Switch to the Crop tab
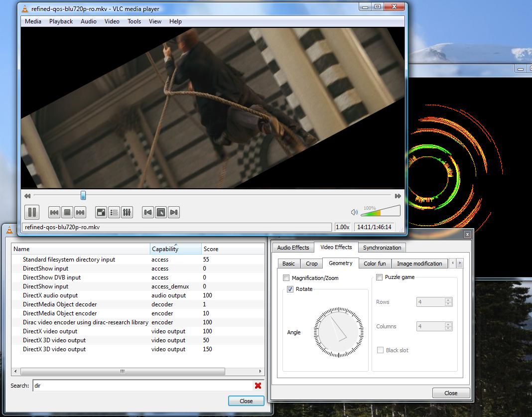Screen dimensions: 532x417 pyautogui.click(x=311, y=263)
